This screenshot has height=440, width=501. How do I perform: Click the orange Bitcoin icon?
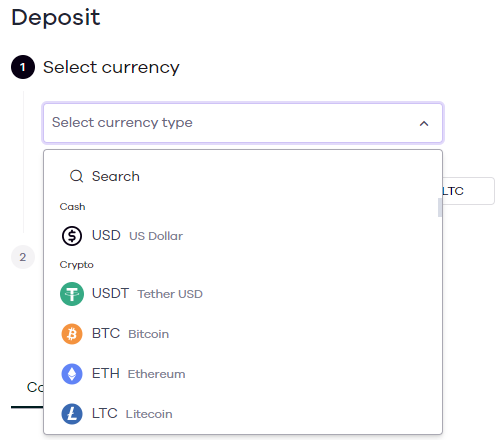[x=72, y=334]
